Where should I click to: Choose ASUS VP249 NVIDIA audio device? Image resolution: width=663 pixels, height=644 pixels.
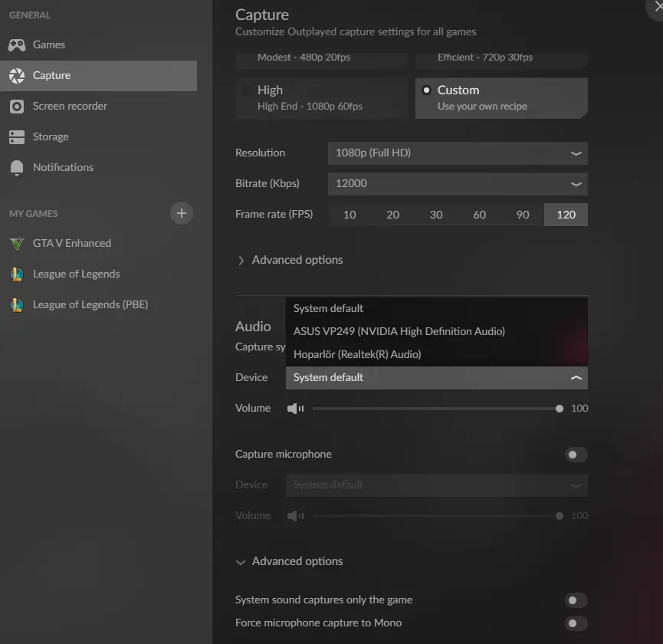tap(436, 331)
